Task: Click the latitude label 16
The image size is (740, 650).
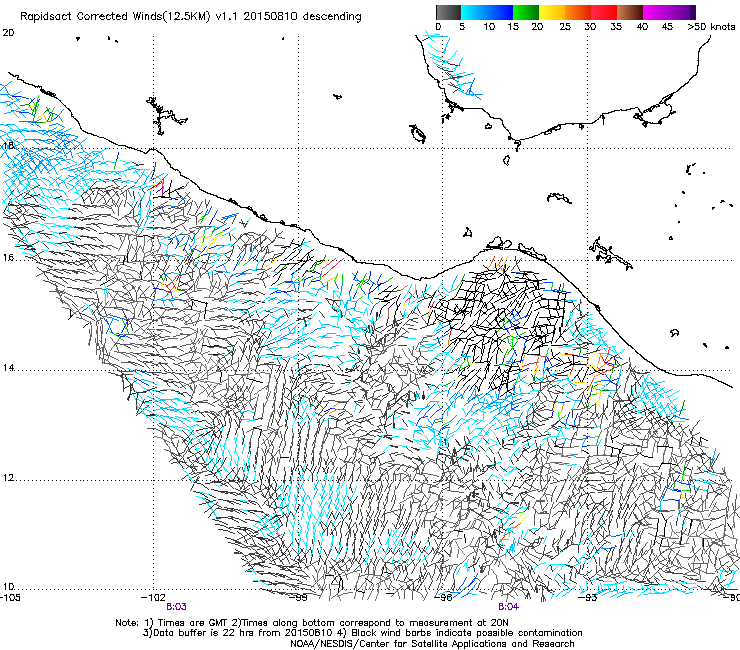Action: 8,258
